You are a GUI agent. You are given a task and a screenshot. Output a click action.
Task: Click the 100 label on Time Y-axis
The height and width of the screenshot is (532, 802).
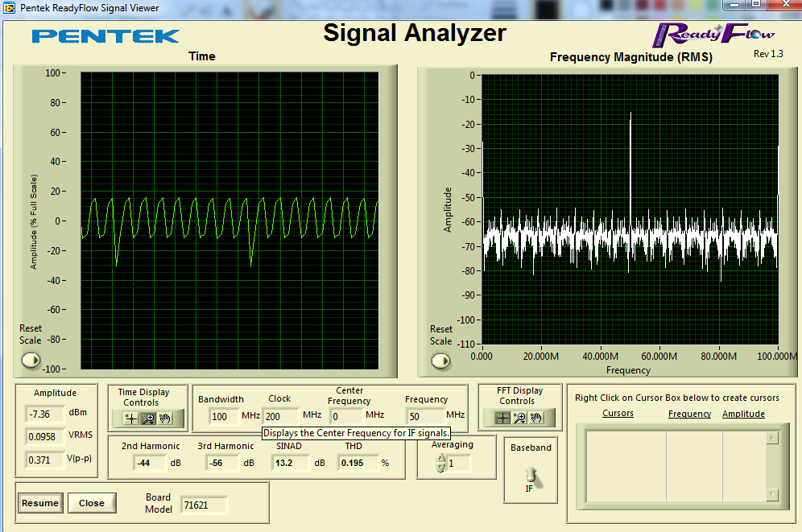[52, 73]
